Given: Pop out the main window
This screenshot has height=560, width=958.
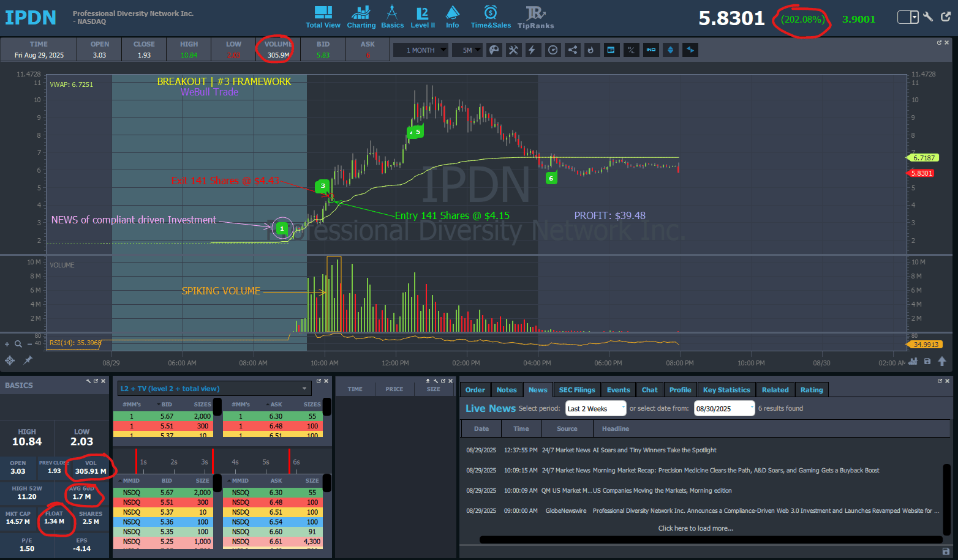Looking at the screenshot, I should coord(946,17).
